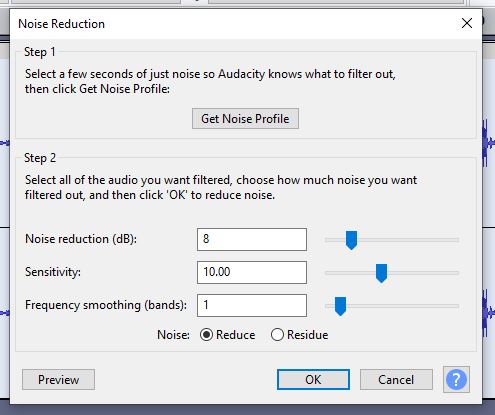Click the Frequency smoothing slider handle
Screen dimensions: 495x415
340,306
